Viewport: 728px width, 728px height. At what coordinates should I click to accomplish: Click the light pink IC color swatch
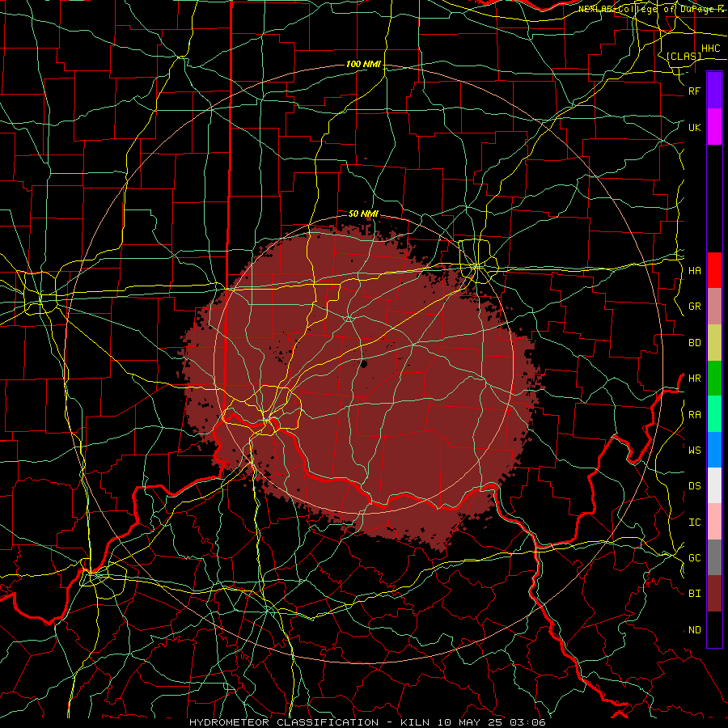pos(714,522)
